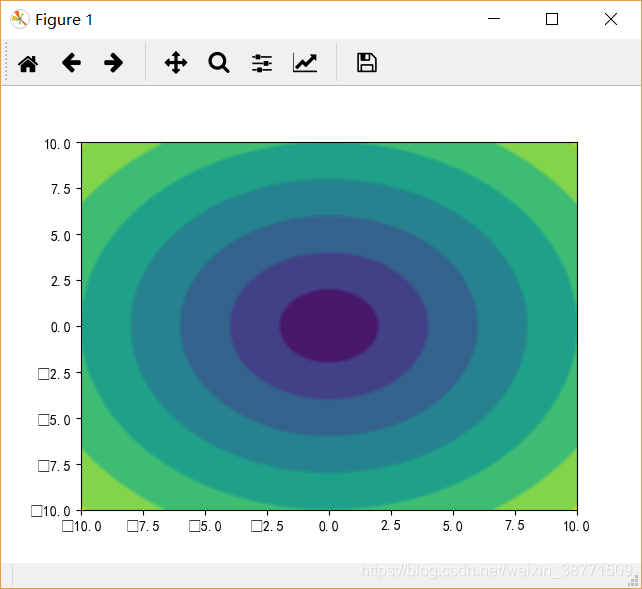Close the Figure 1 window
The width and height of the screenshot is (642, 589).
tap(611, 19)
